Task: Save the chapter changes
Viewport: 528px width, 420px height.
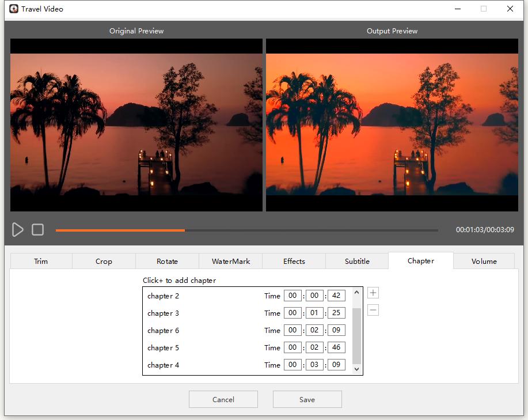Action: click(x=307, y=399)
